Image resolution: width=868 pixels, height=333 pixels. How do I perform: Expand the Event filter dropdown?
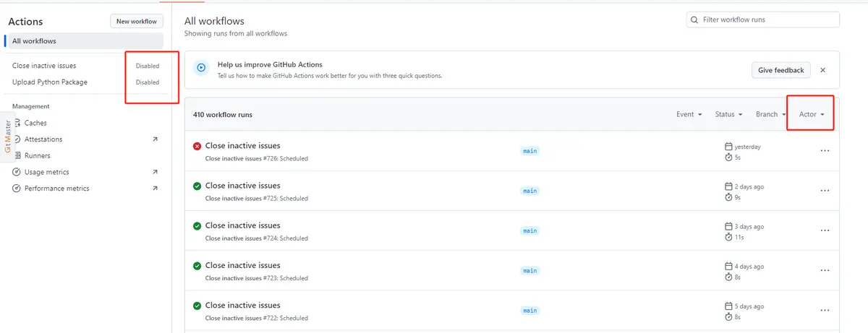689,114
